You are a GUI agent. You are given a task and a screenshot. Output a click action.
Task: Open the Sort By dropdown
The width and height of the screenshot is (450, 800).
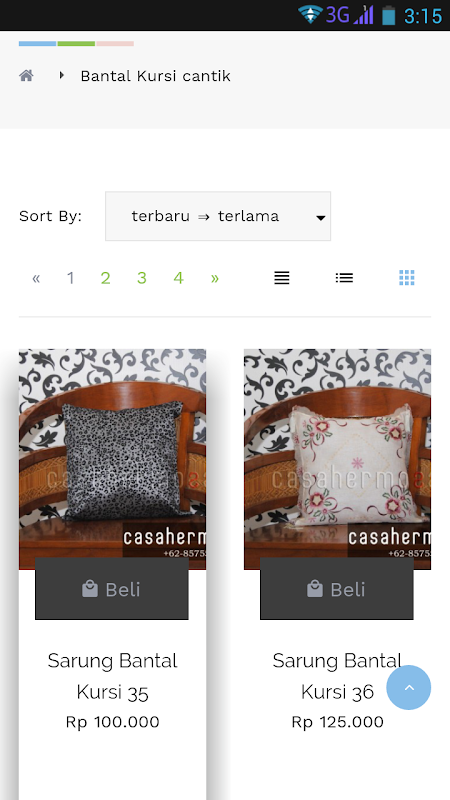tap(218, 216)
